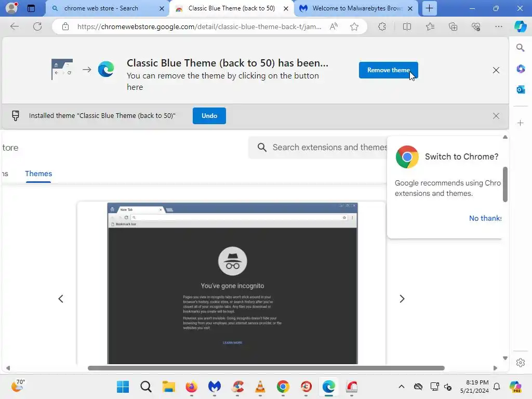
Task: View site information via the lock icon
Action: pyautogui.click(x=65, y=26)
